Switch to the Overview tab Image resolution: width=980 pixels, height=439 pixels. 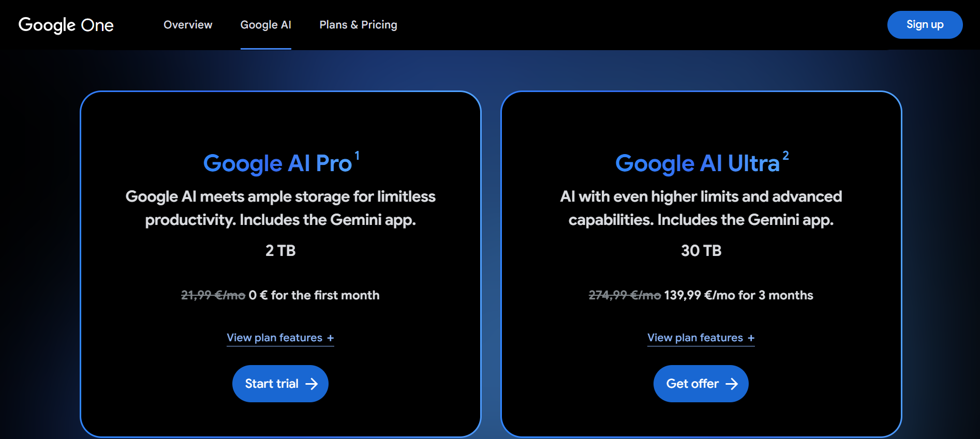[x=187, y=24]
